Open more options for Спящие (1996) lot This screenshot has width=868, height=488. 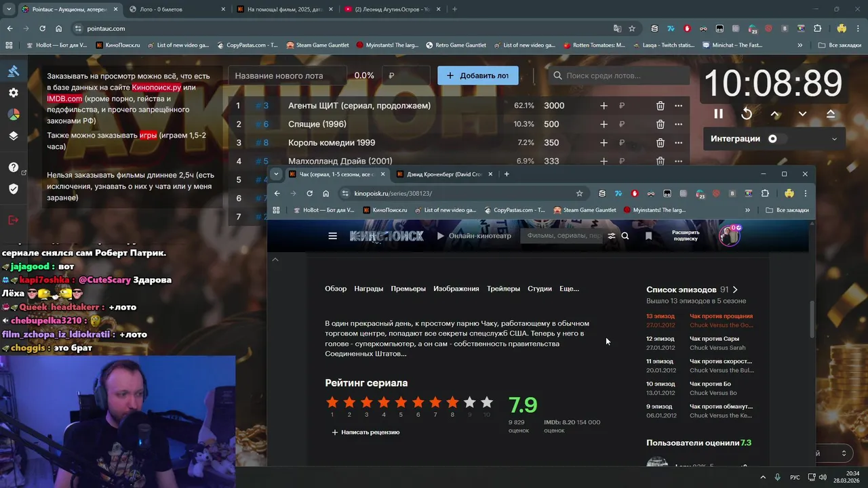click(x=678, y=124)
